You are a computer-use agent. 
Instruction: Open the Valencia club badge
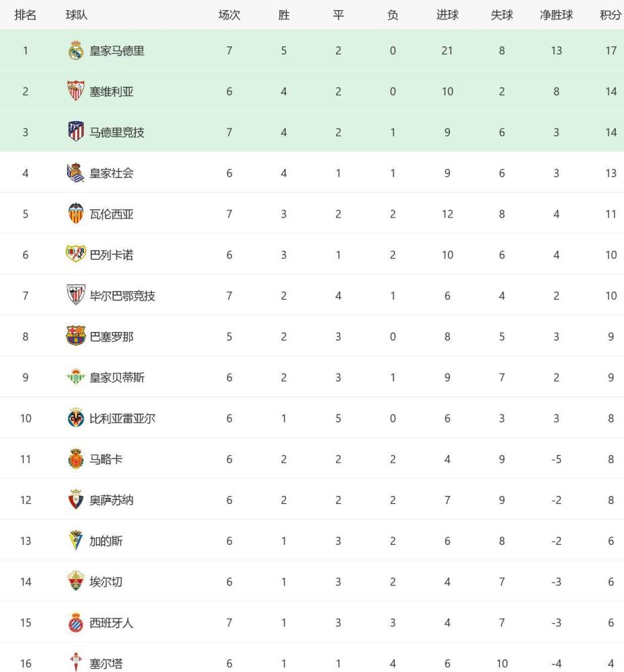[76, 214]
